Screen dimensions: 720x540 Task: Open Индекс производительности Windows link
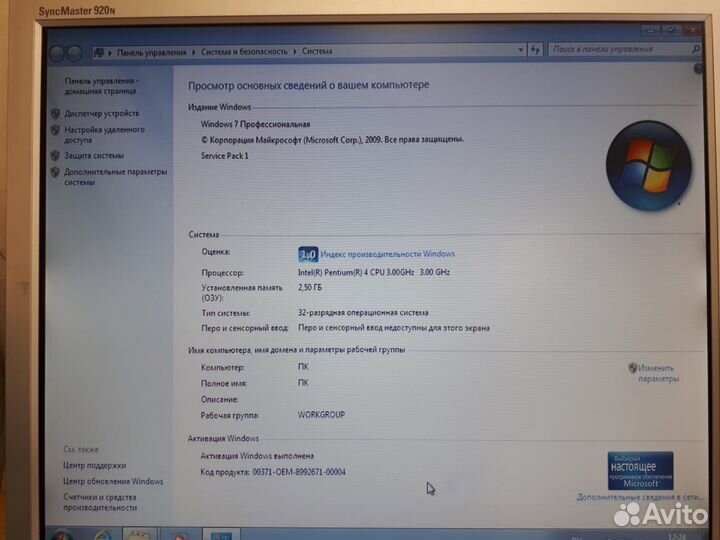[388, 254]
